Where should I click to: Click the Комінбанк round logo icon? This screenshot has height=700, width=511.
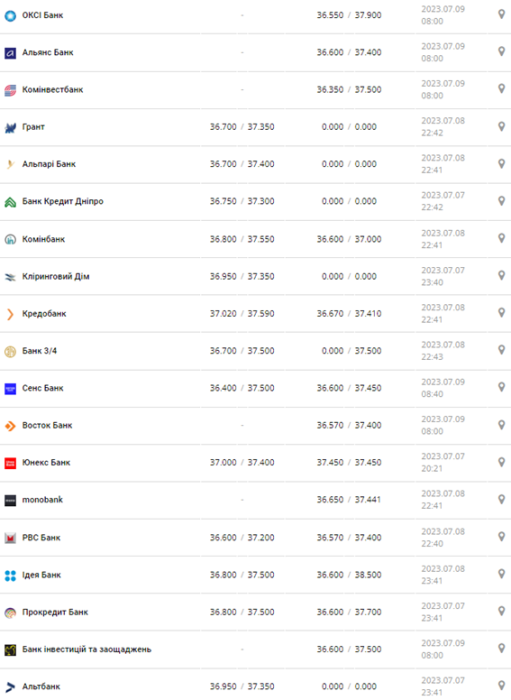[10, 239]
